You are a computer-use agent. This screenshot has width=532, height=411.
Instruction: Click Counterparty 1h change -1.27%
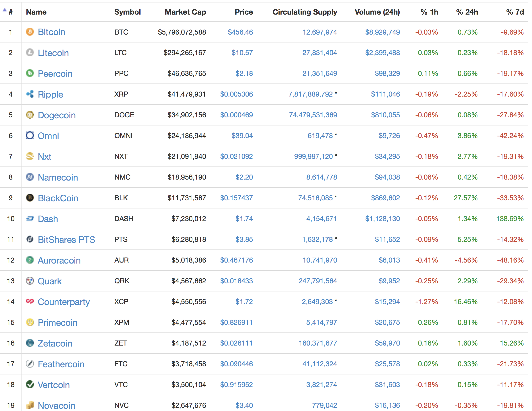(x=427, y=302)
